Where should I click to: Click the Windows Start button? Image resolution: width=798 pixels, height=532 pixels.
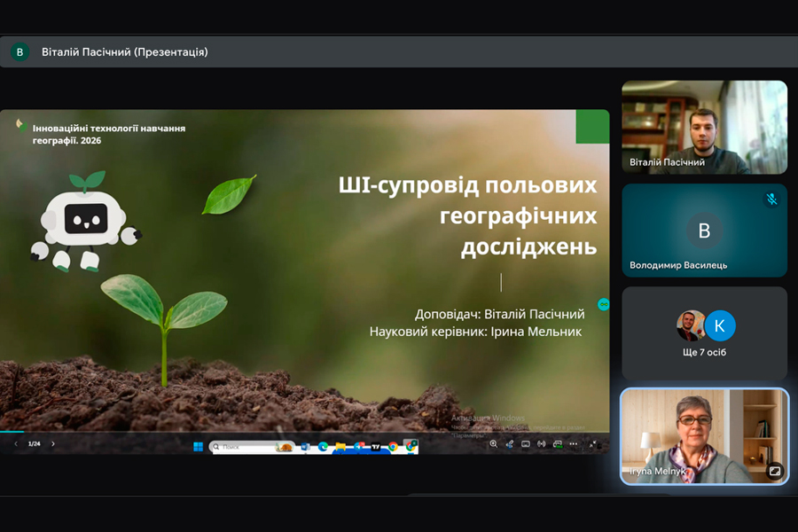click(198, 447)
